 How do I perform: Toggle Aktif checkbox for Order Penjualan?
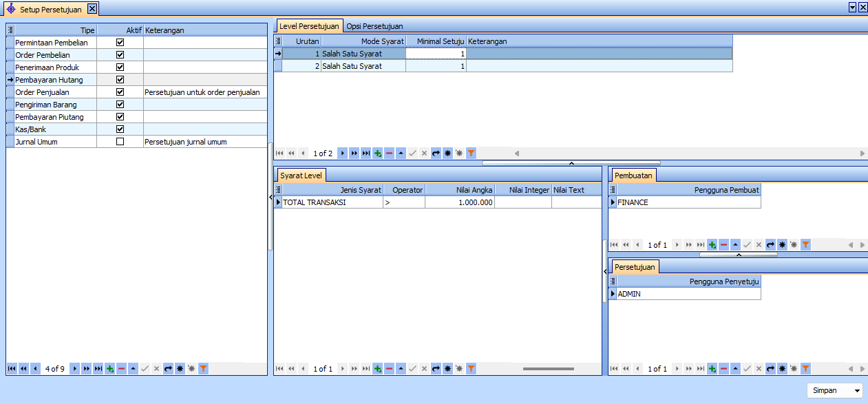click(x=120, y=92)
